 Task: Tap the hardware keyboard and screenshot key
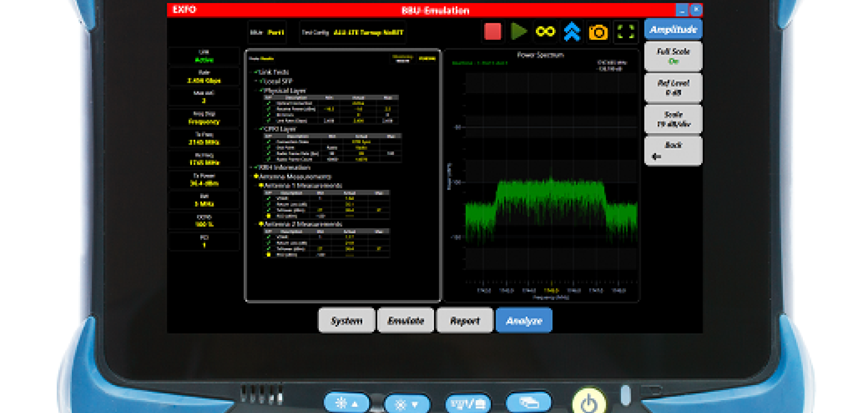[x=468, y=403]
